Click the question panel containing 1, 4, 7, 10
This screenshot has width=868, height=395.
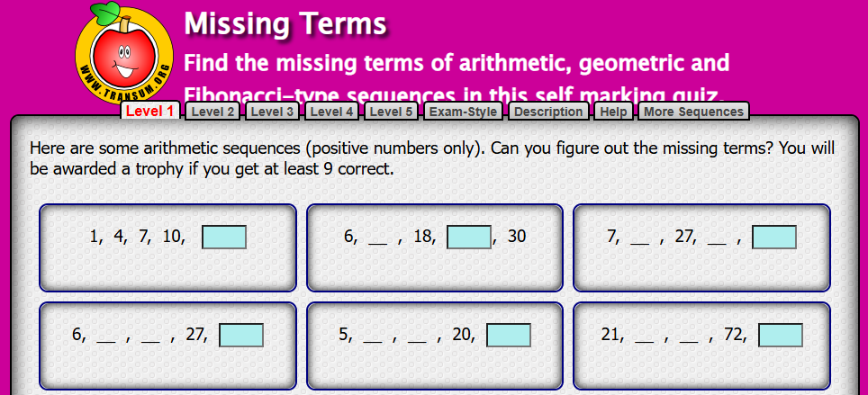tap(167, 247)
